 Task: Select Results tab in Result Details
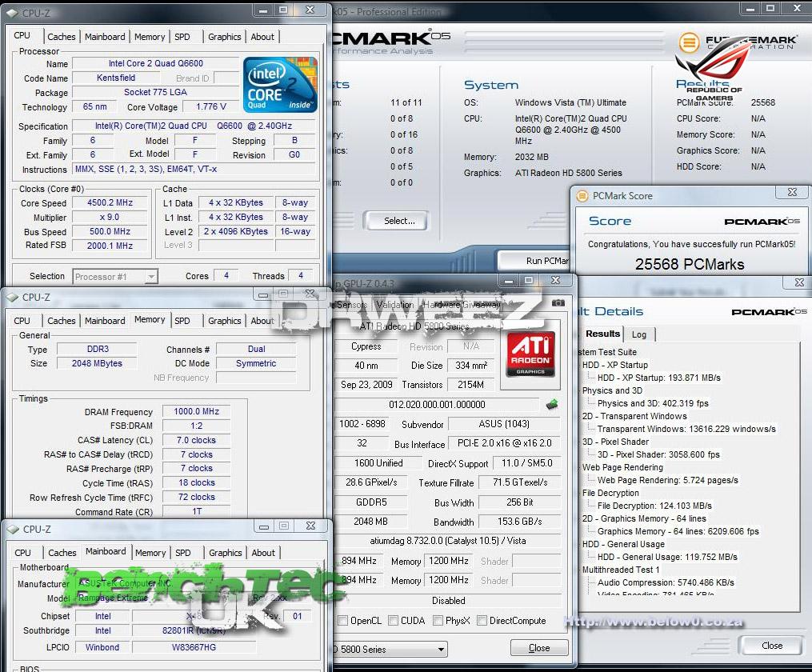602,334
